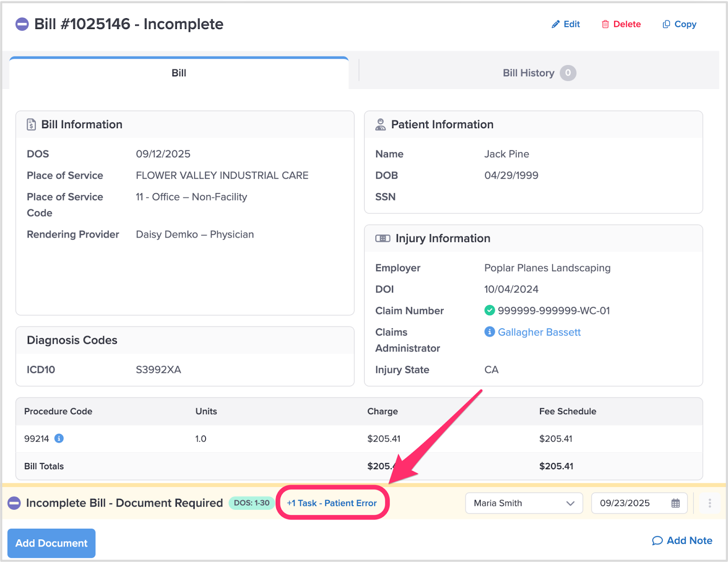
Task: Switch to the Bill History tab
Action: (528, 73)
